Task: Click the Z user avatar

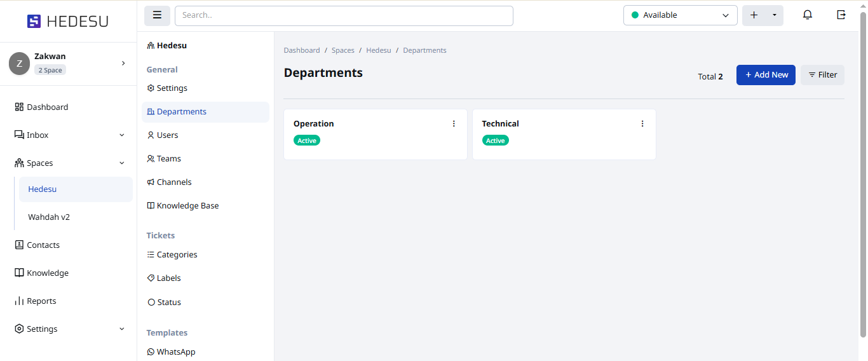Action: pos(19,64)
